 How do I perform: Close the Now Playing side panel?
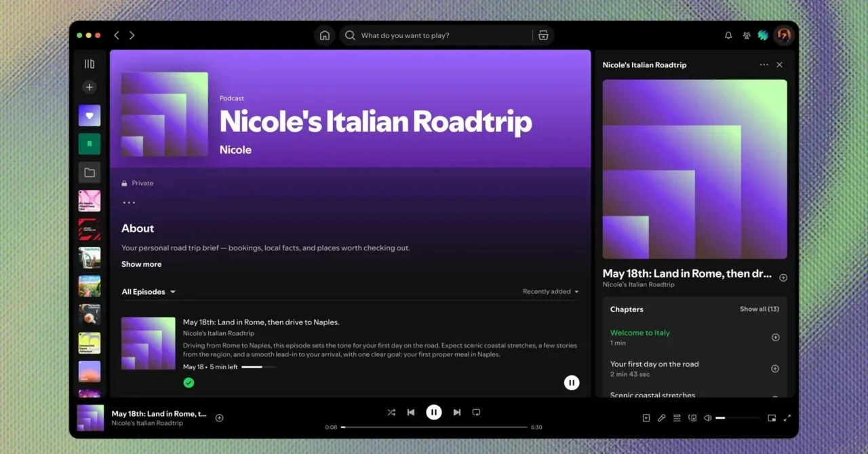click(780, 64)
